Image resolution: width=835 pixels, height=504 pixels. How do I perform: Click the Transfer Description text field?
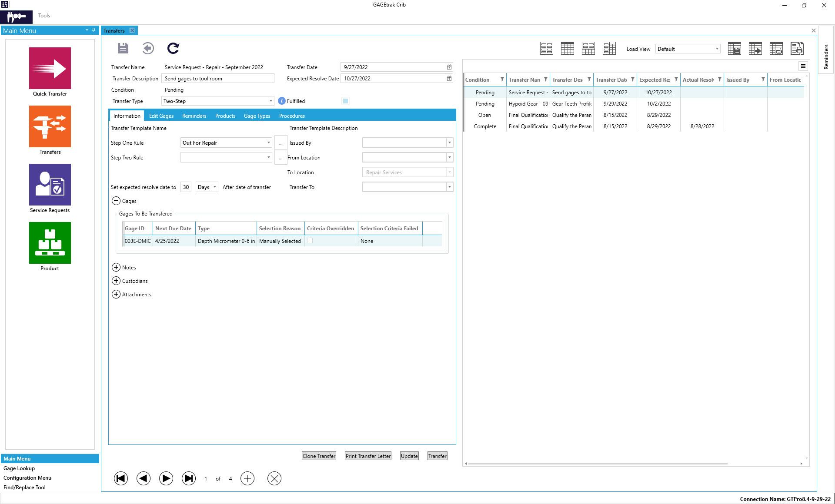[x=217, y=79]
